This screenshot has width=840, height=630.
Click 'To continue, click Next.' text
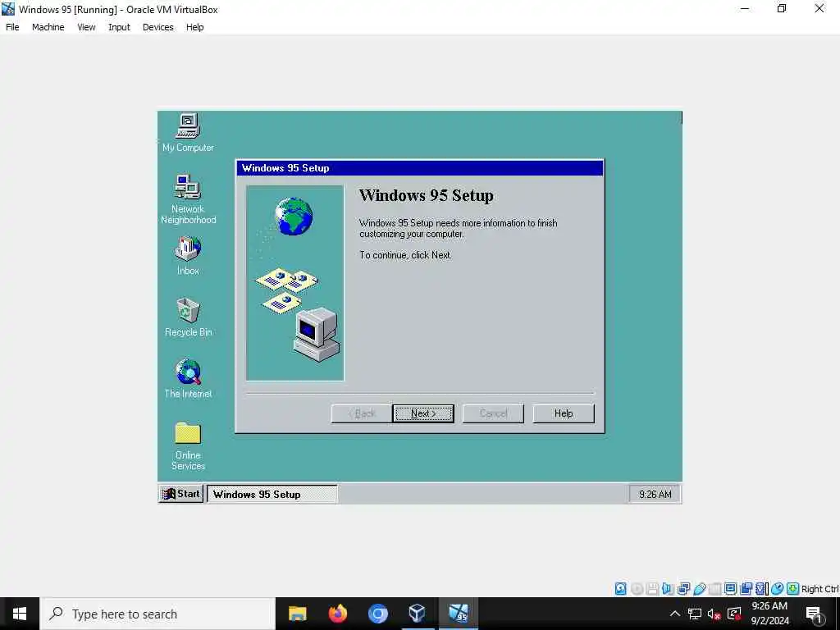pyautogui.click(x=405, y=255)
